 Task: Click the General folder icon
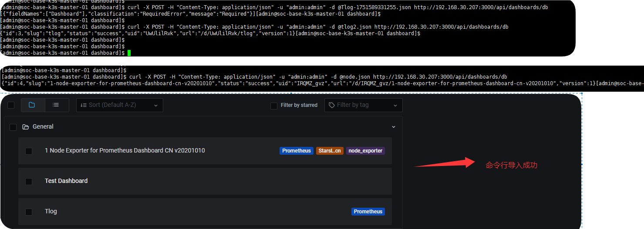pyautogui.click(x=25, y=127)
